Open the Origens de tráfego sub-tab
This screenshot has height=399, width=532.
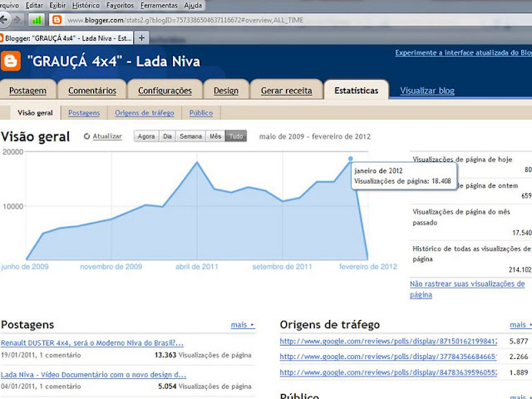(144, 113)
